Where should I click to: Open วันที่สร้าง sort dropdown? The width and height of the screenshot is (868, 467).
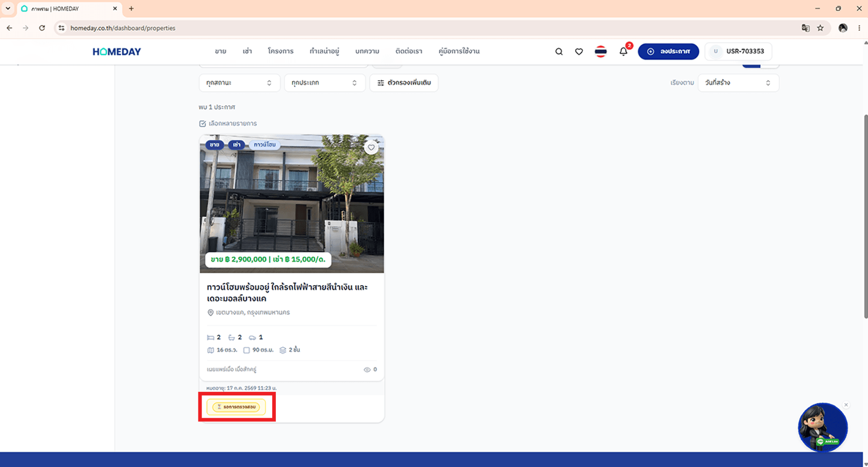pyautogui.click(x=738, y=83)
